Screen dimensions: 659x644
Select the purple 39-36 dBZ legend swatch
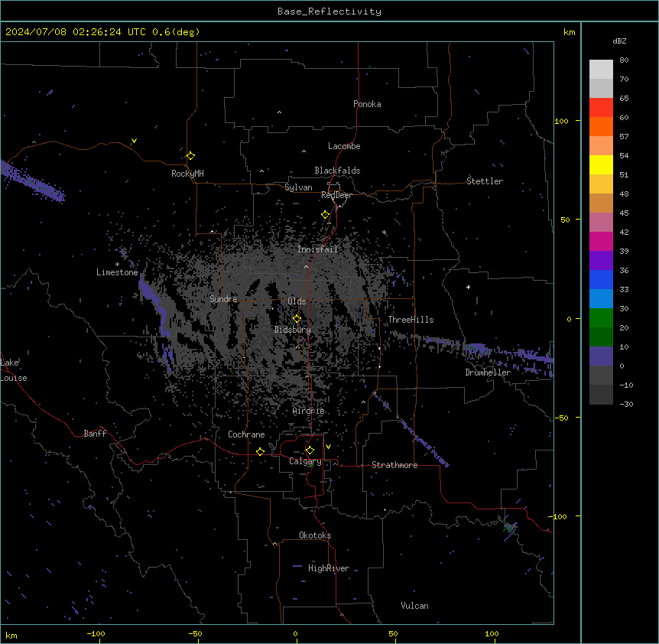pyautogui.click(x=601, y=261)
